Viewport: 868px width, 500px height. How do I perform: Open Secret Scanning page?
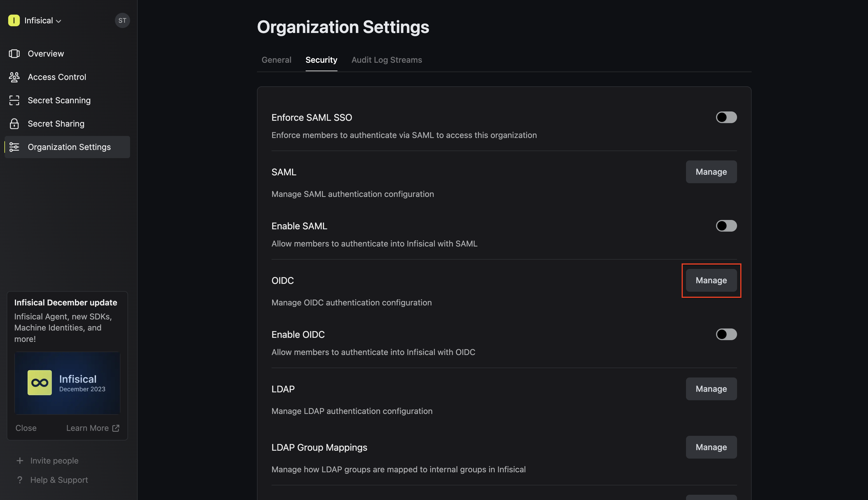(x=67, y=100)
